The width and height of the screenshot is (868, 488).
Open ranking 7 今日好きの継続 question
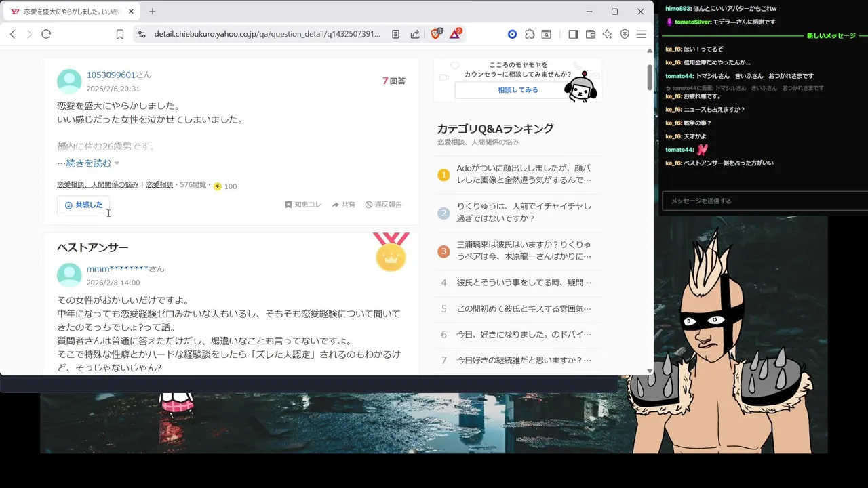(x=524, y=360)
